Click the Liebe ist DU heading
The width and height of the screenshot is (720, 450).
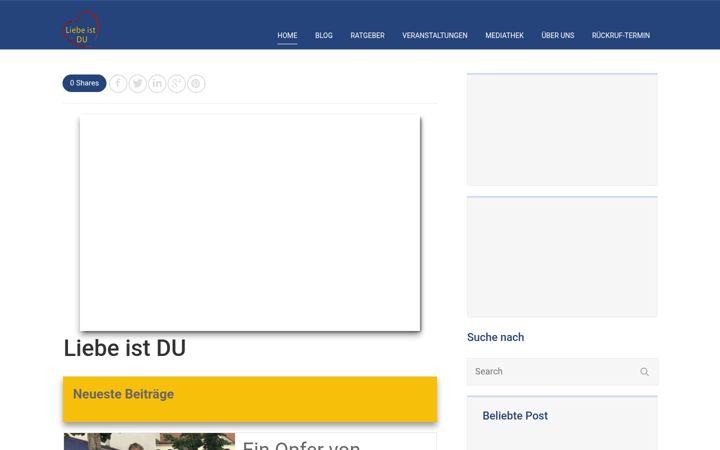[124, 348]
